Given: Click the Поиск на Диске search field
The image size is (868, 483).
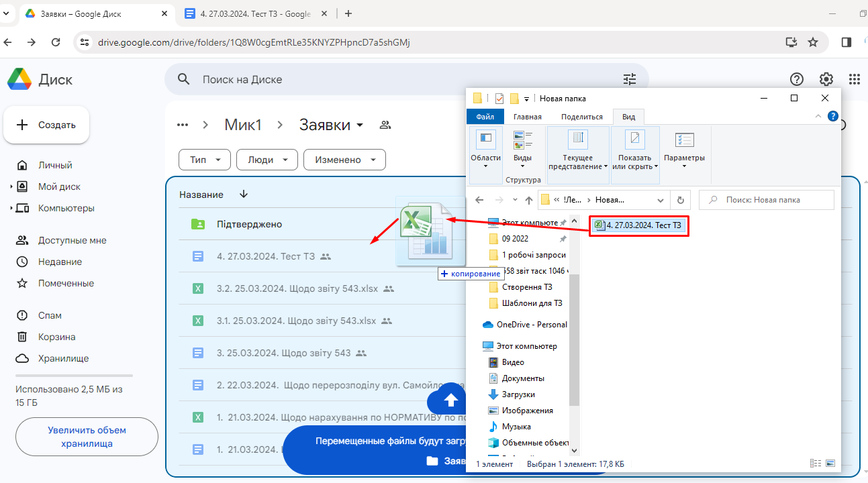Looking at the screenshot, I should pos(403,79).
